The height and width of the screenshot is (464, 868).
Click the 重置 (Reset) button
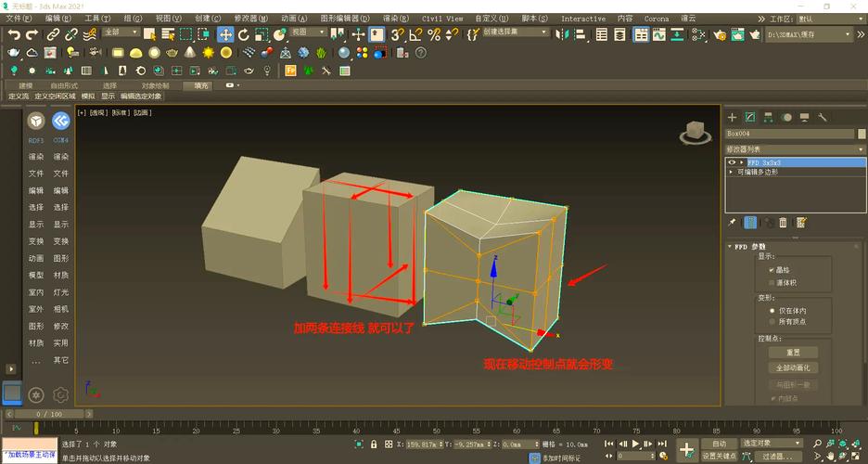(x=794, y=353)
